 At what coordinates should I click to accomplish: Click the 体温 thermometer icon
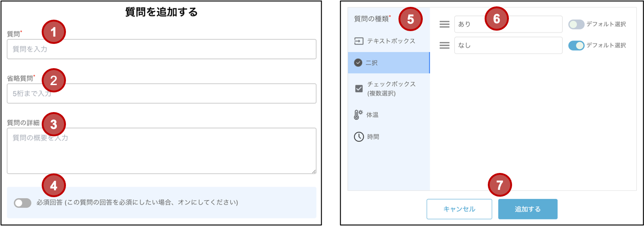pos(358,115)
